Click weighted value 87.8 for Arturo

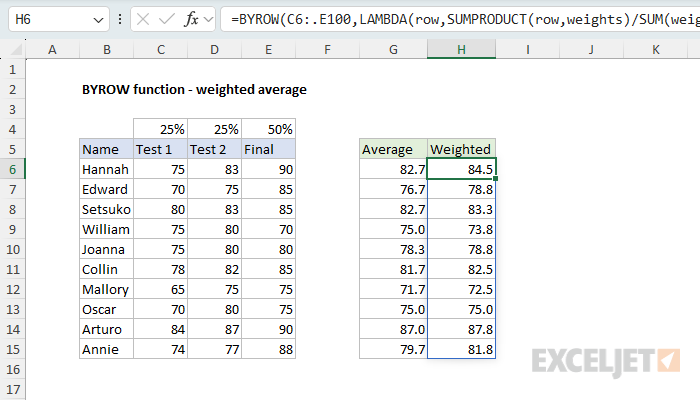point(462,329)
